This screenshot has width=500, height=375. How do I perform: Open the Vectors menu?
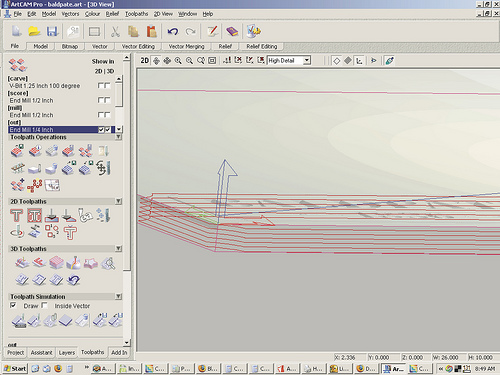[70, 14]
